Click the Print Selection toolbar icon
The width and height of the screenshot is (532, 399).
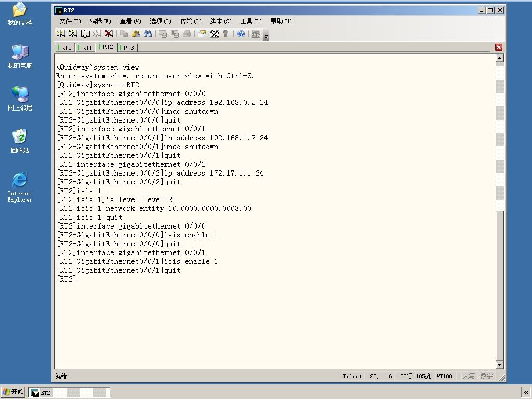175,34
